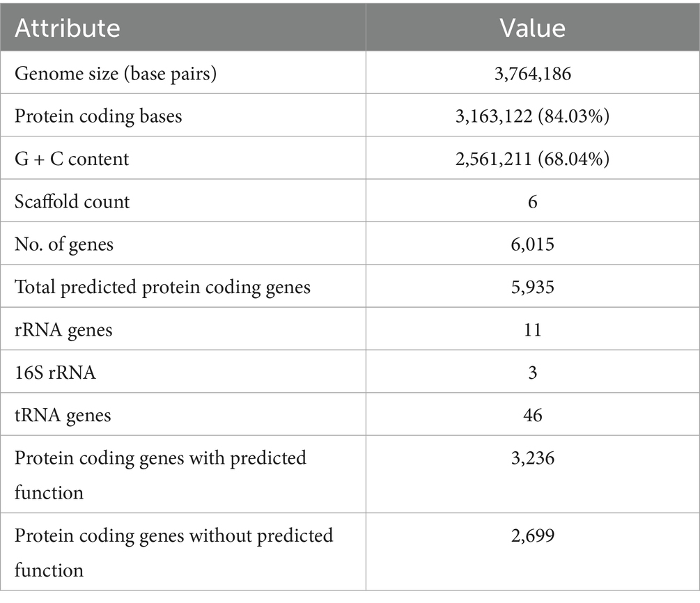The image size is (700, 603).
Task: Click the genome size value 3,764,186
Action: pos(532,73)
